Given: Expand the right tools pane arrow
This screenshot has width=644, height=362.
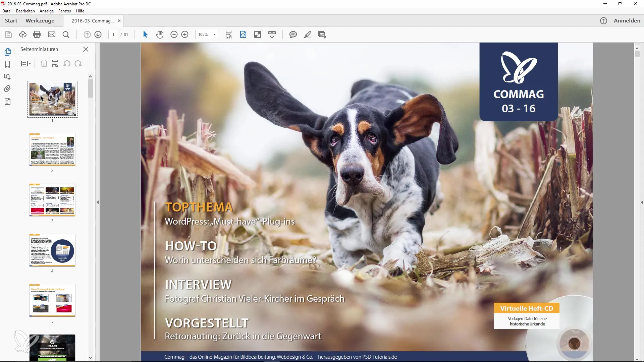Looking at the screenshot, I should (x=642, y=202).
